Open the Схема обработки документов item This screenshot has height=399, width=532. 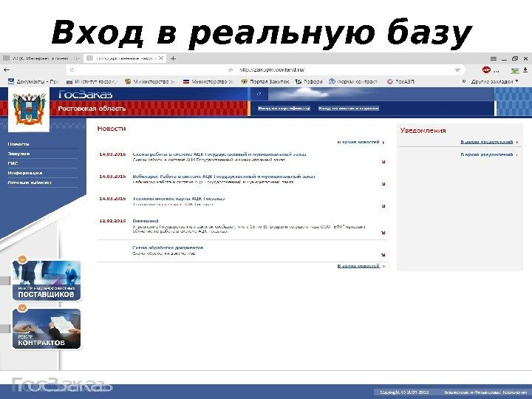pos(168,248)
